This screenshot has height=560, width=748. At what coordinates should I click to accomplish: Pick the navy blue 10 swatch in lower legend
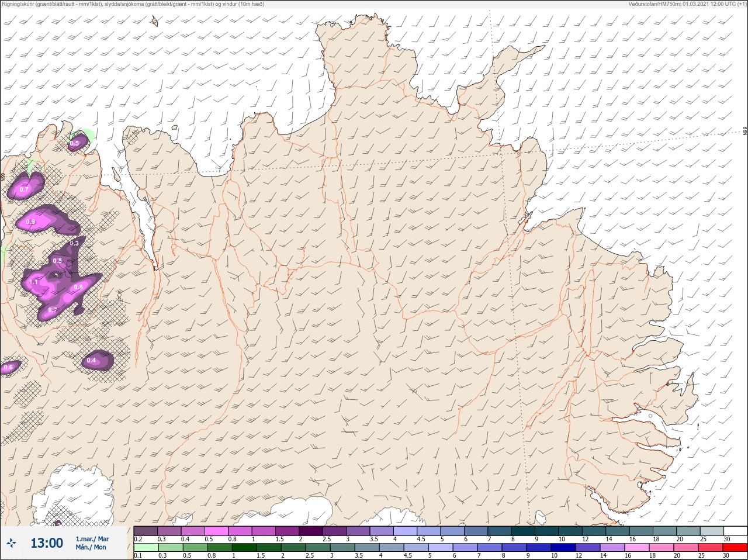point(563,548)
